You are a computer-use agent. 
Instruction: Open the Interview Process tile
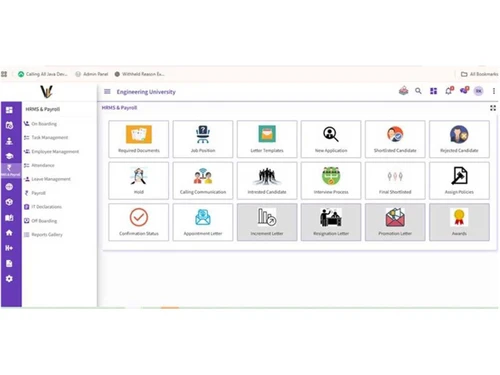(331, 181)
